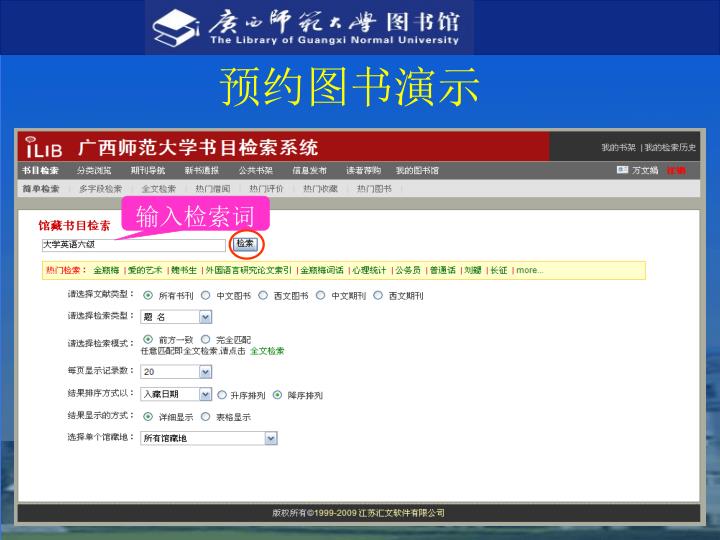The image size is (720, 540).
Task: Select 升序排列 ascending sort order
Action: (222, 395)
